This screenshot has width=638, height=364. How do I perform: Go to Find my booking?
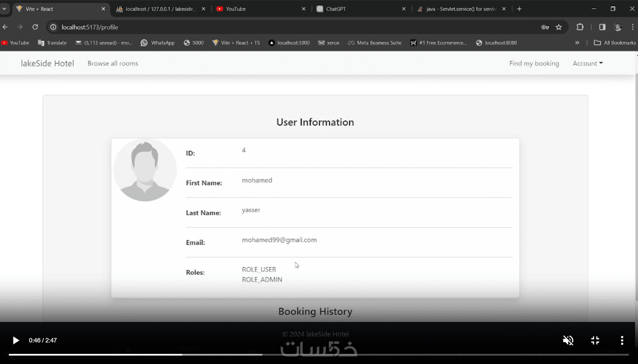[x=534, y=63]
